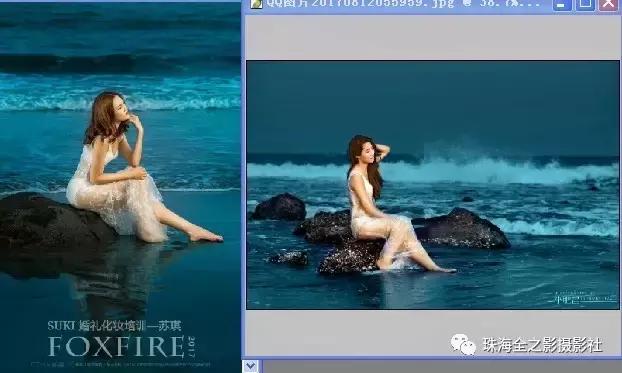Click the WeChat logo watermark
Viewport: 622px width, 373px height.
point(463,344)
